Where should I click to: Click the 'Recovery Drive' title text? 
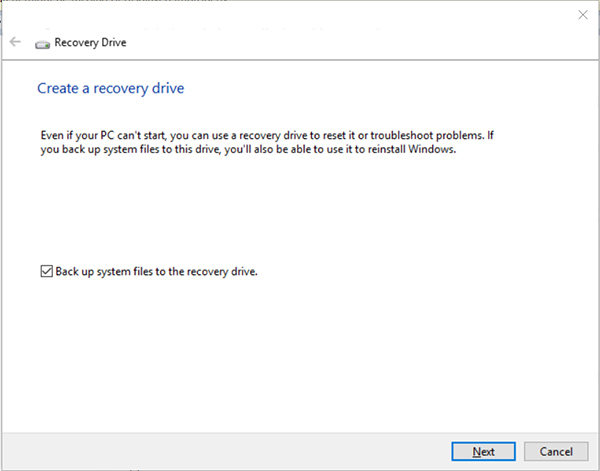pos(90,42)
